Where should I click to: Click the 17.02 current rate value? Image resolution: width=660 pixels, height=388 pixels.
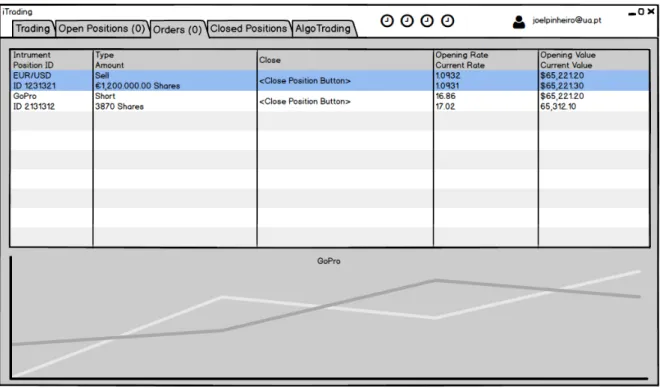click(x=445, y=106)
